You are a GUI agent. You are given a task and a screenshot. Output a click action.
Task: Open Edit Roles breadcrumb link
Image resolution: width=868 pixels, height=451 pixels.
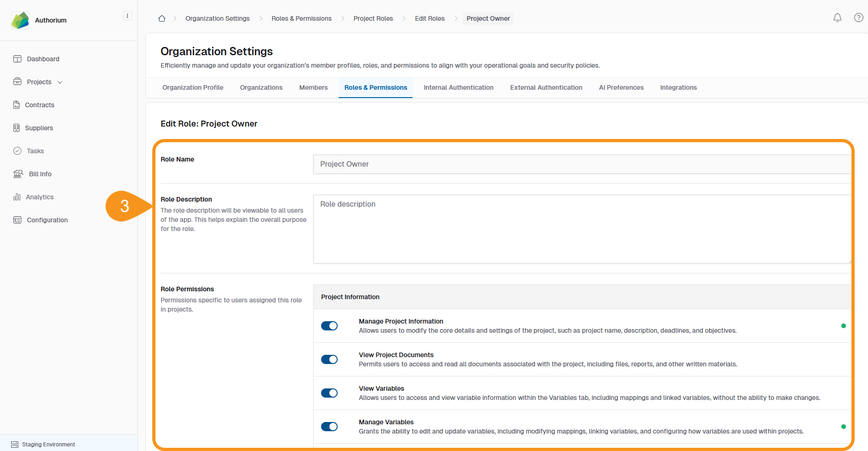click(430, 18)
